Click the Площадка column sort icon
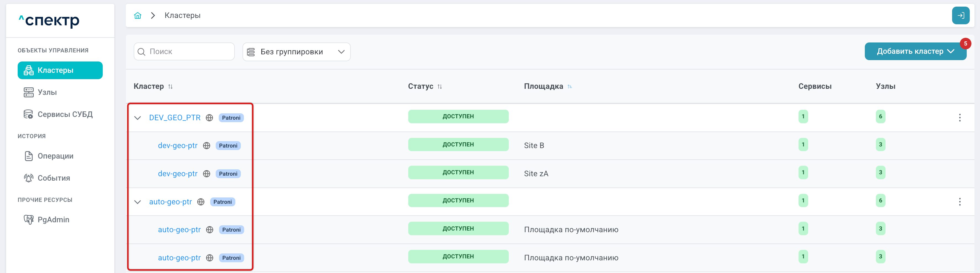Image resolution: width=980 pixels, height=273 pixels. coord(570,87)
